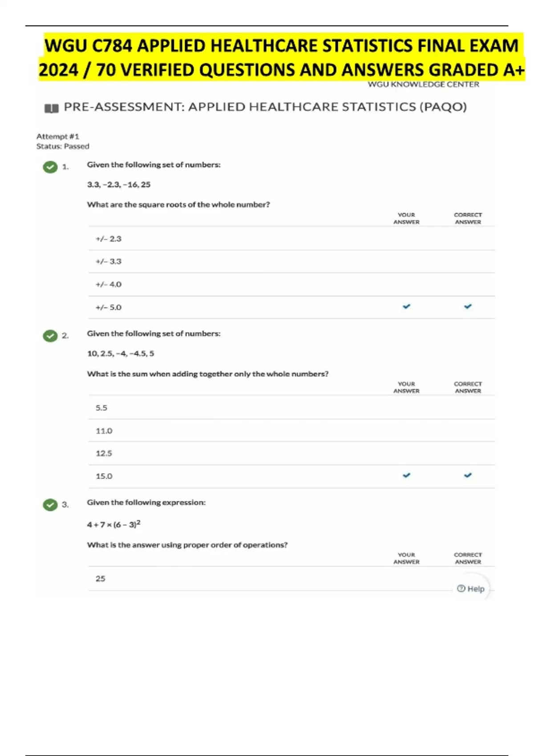Screen dimensions: 534x756
Task: Pick the 12.5 answer option
Action: tap(104, 454)
